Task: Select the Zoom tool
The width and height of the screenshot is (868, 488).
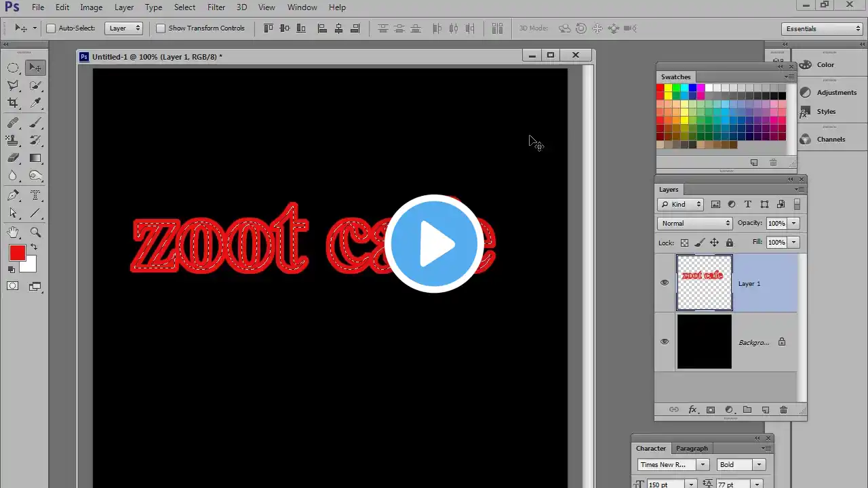Action: (x=35, y=232)
